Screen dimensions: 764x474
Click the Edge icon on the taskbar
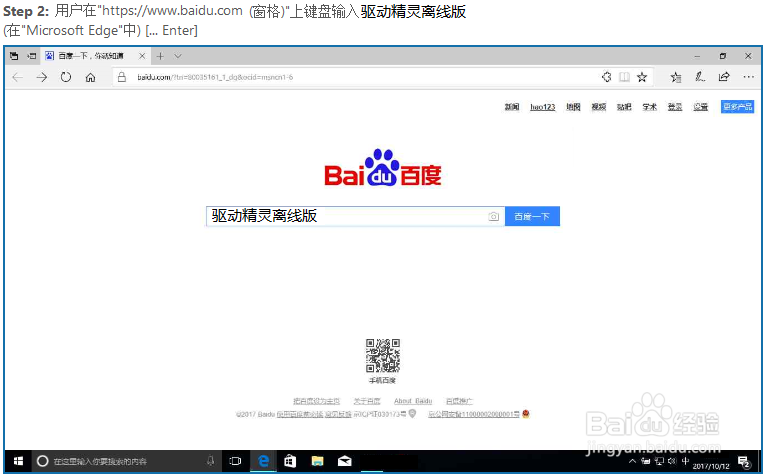point(264,461)
